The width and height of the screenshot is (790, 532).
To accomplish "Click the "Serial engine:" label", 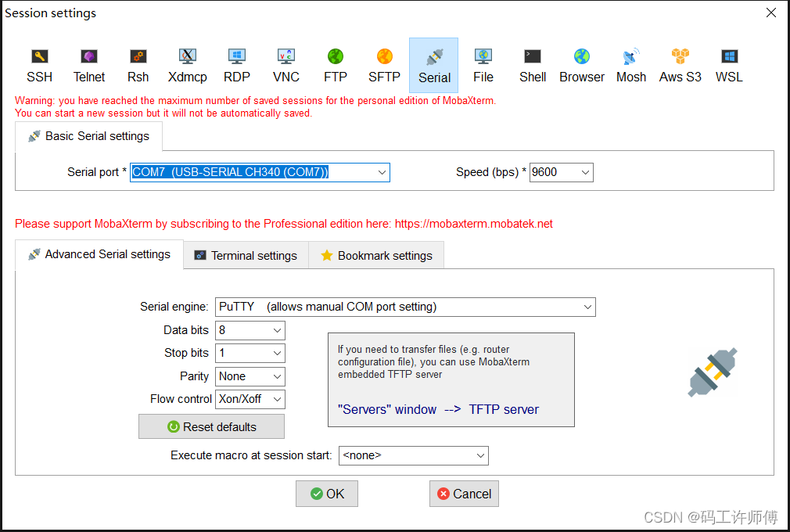I will coord(174,307).
